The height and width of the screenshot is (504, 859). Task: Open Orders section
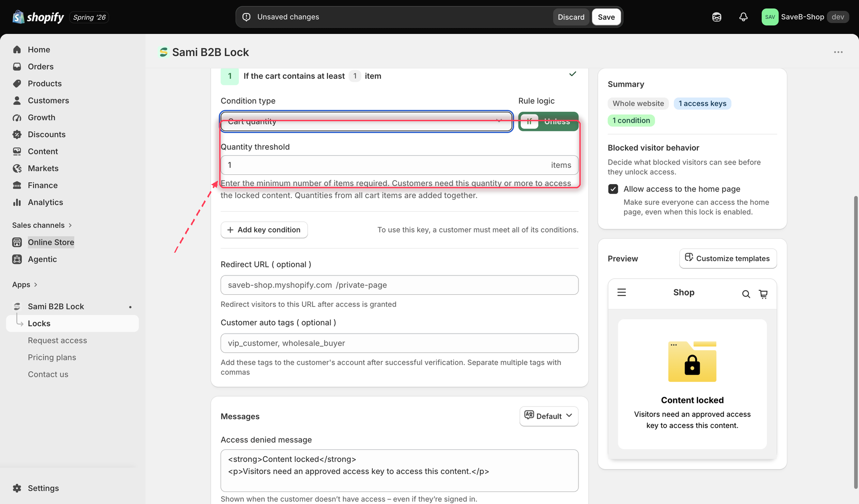pos(41,67)
